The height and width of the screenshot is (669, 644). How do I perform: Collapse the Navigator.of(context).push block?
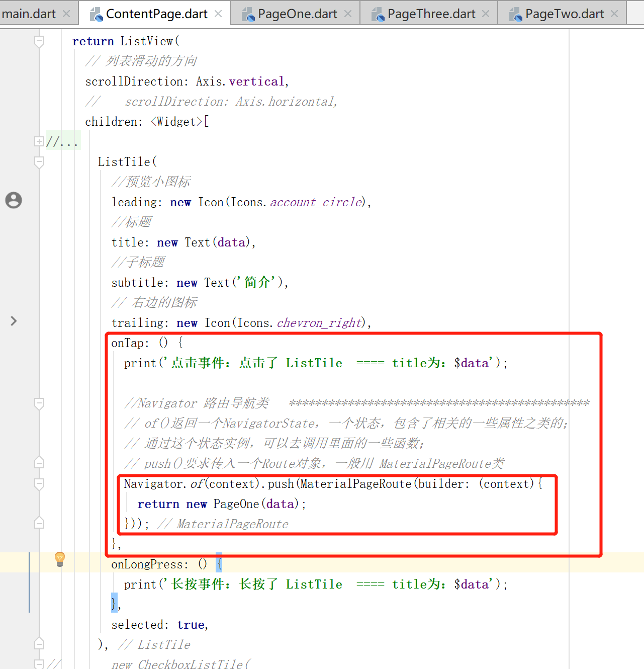point(39,484)
